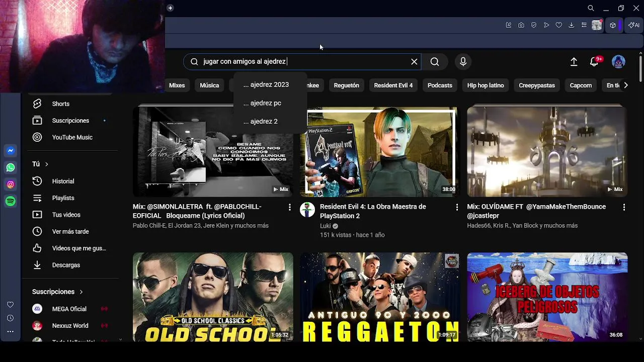Take a snapshot with the camera icon
This screenshot has width=644, height=362.
point(521,25)
